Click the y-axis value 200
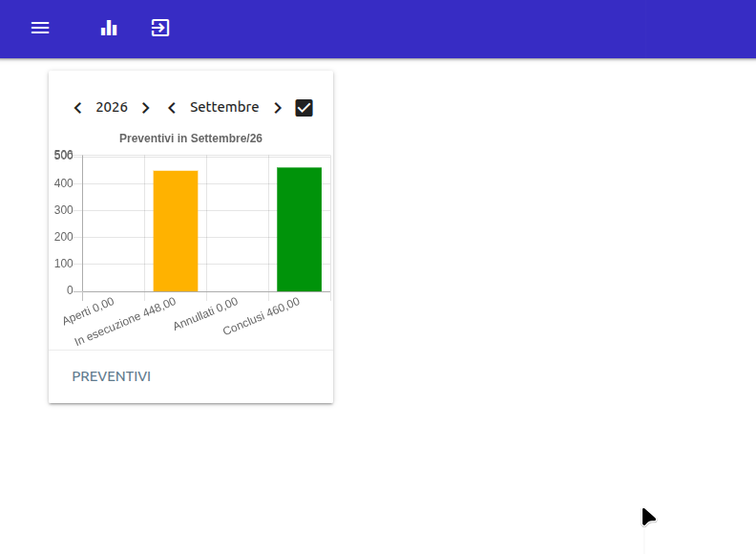The width and height of the screenshot is (756, 554). [x=64, y=237]
